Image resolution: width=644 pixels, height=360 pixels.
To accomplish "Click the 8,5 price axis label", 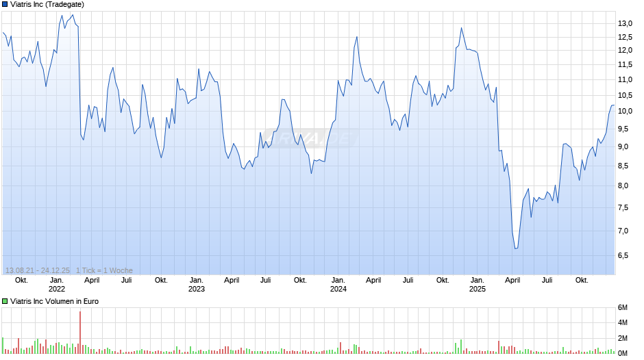I will coord(623,166).
